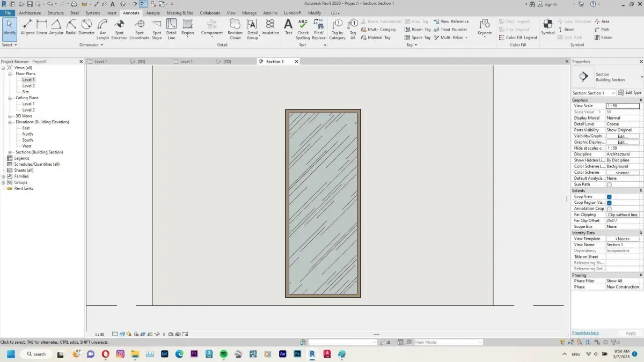The width and height of the screenshot is (644, 362).
Task: Expand the 3D Views tree node
Action: point(10,116)
